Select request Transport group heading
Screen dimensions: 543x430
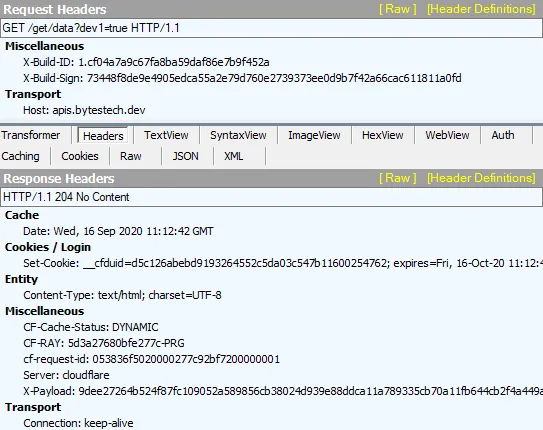coord(33,94)
